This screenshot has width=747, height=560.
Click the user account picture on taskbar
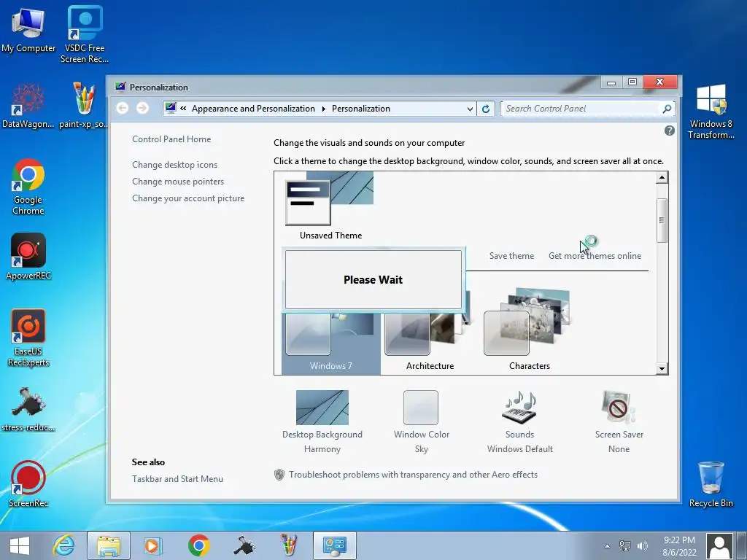tap(719, 546)
